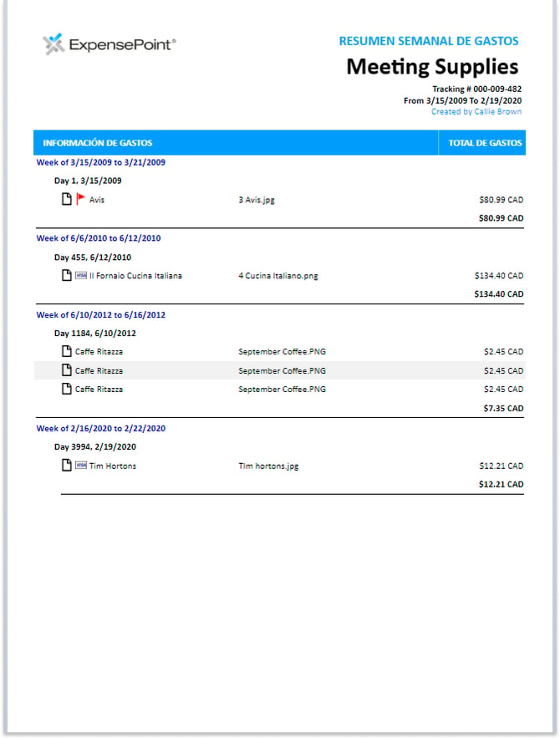
Task: Click the red flag icon next to Avis
Action: coord(80,199)
